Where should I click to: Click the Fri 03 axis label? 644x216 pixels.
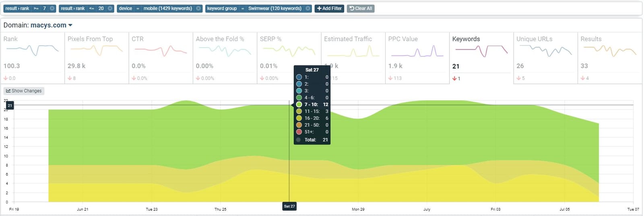495,210
